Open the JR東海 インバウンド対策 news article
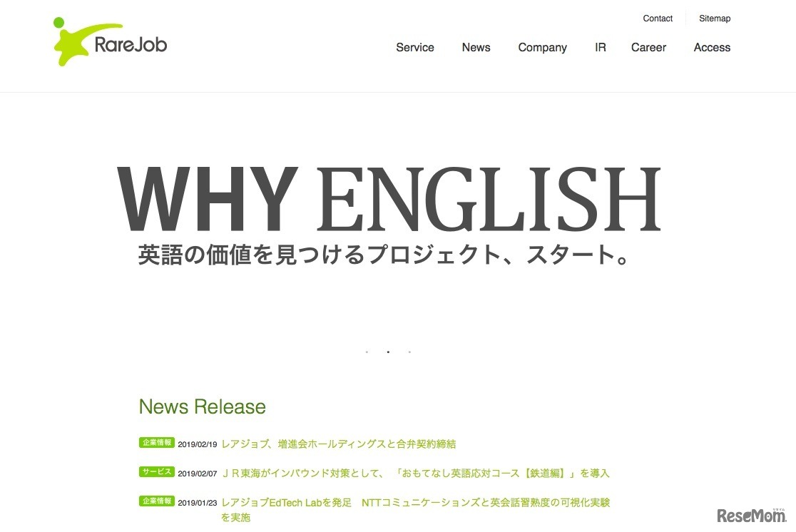The height and width of the screenshot is (532, 796). 415,473
